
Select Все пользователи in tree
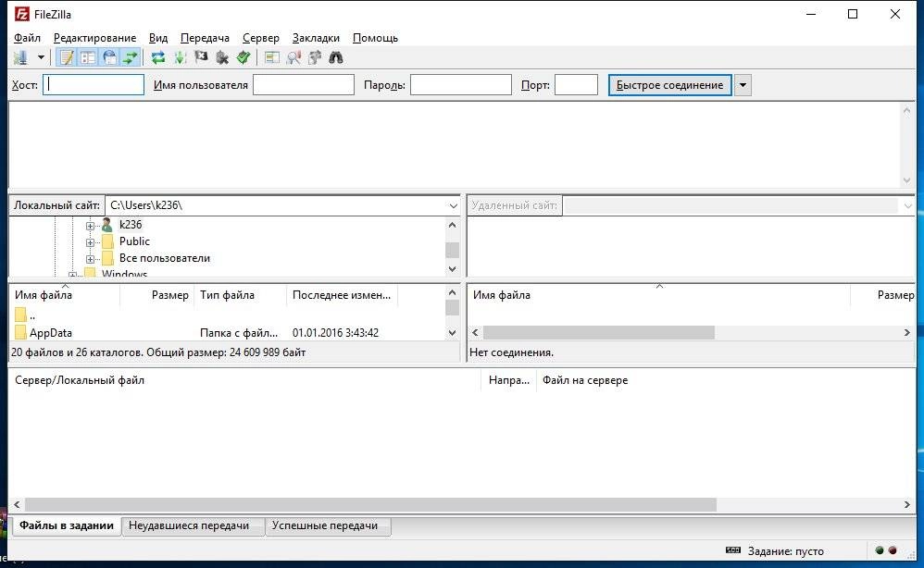[x=165, y=258]
